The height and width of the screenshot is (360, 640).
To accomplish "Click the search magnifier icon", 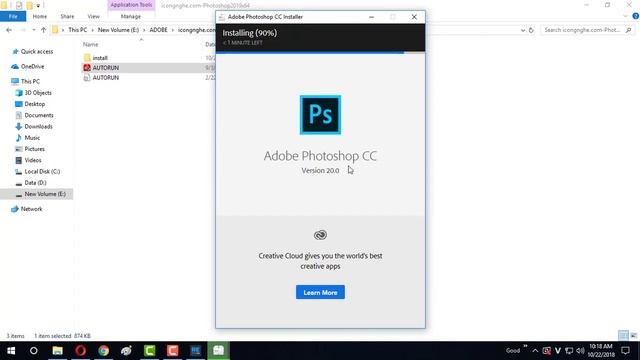I will 628,30.
